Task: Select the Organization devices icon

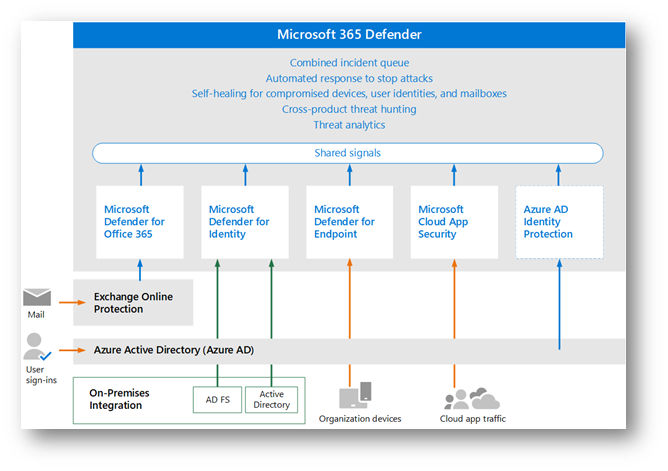Action: pyautogui.click(x=355, y=395)
